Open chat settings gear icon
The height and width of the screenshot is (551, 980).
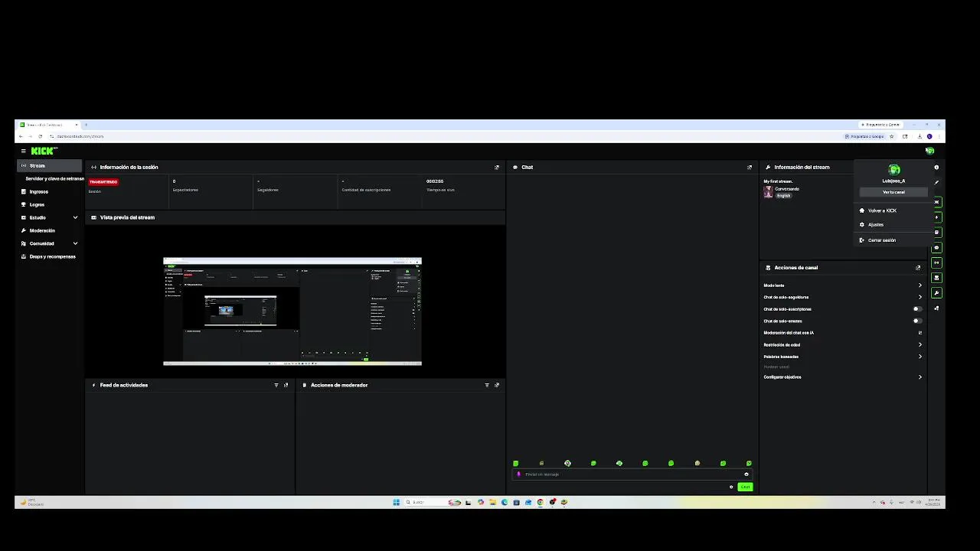click(731, 487)
